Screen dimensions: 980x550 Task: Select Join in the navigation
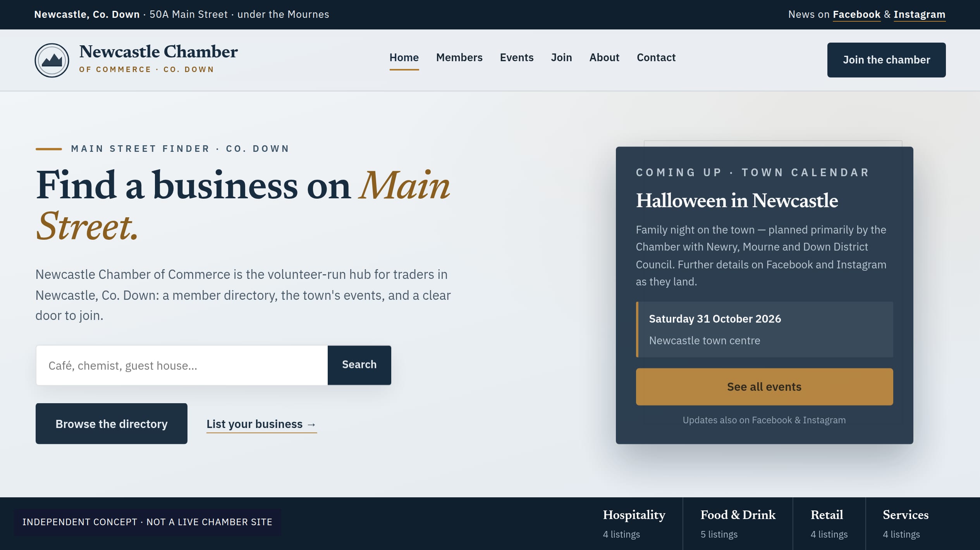pyautogui.click(x=561, y=58)
